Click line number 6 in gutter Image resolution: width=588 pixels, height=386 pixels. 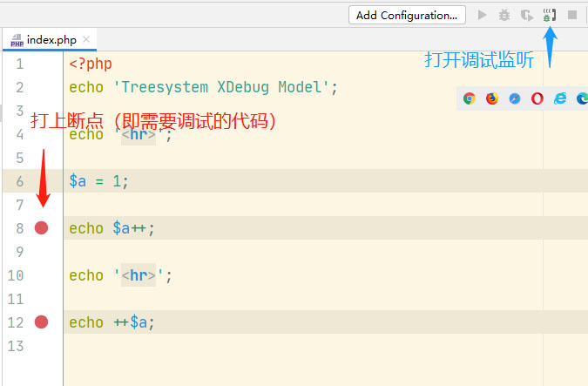tap(20, 181)
